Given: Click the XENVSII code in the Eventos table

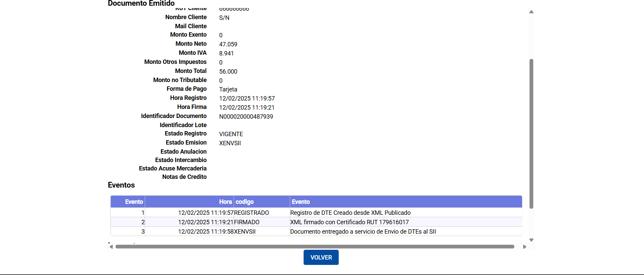Looking at the screenshot, I should (x=245, y=232).
